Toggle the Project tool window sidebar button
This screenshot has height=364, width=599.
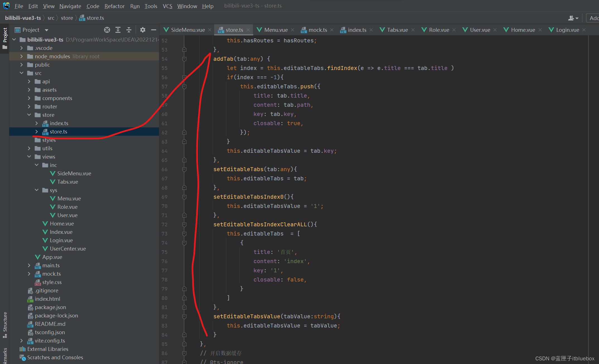click(x=5, y=38)
